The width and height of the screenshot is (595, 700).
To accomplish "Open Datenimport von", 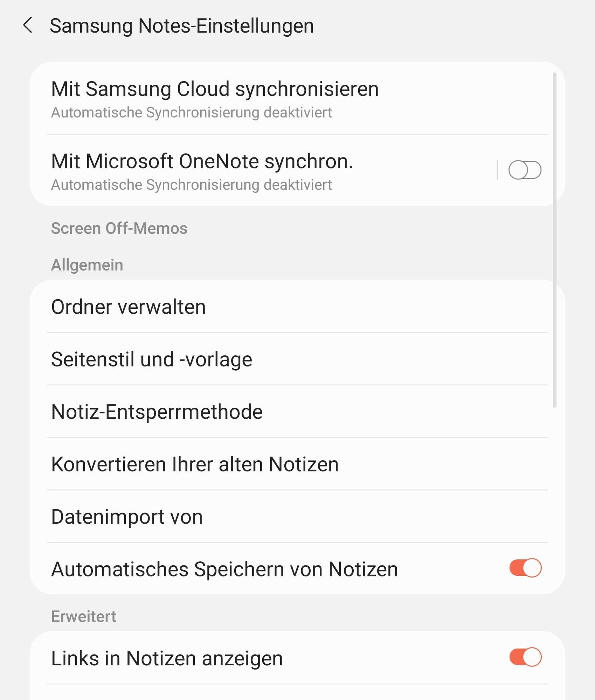I will (x=127, y=517).
